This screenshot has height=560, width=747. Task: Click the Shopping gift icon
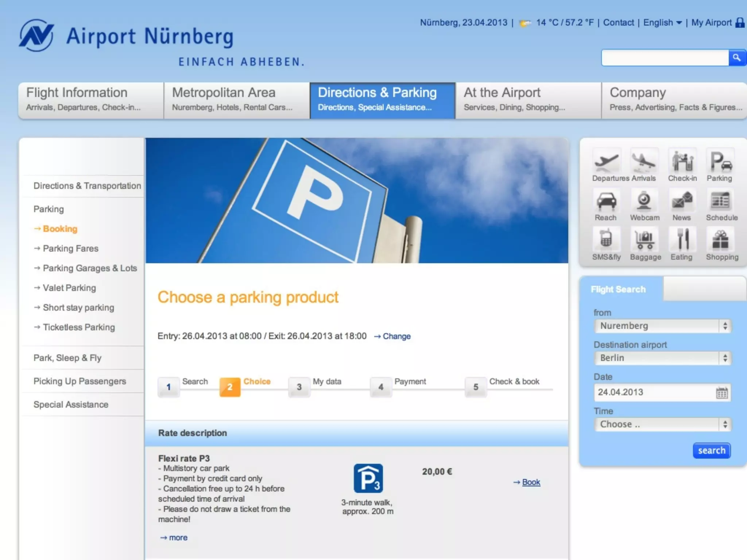[x=721, y=240]
